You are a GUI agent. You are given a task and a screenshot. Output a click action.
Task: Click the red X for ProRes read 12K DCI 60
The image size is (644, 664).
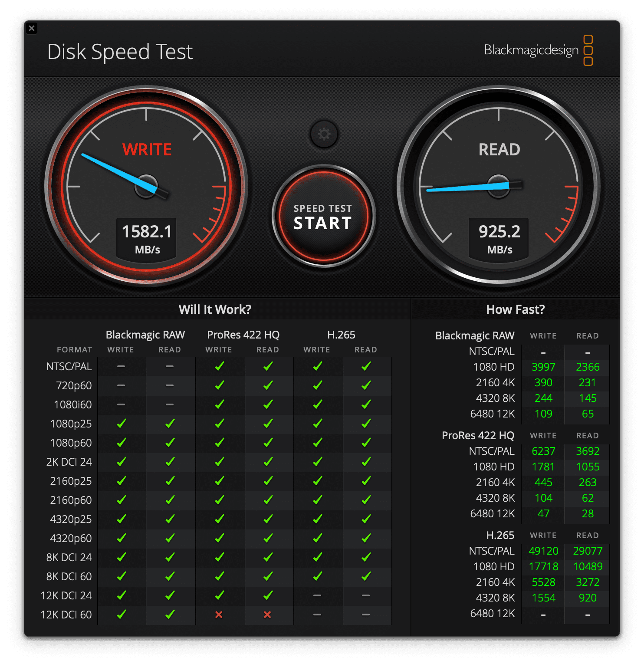[267, 615]
